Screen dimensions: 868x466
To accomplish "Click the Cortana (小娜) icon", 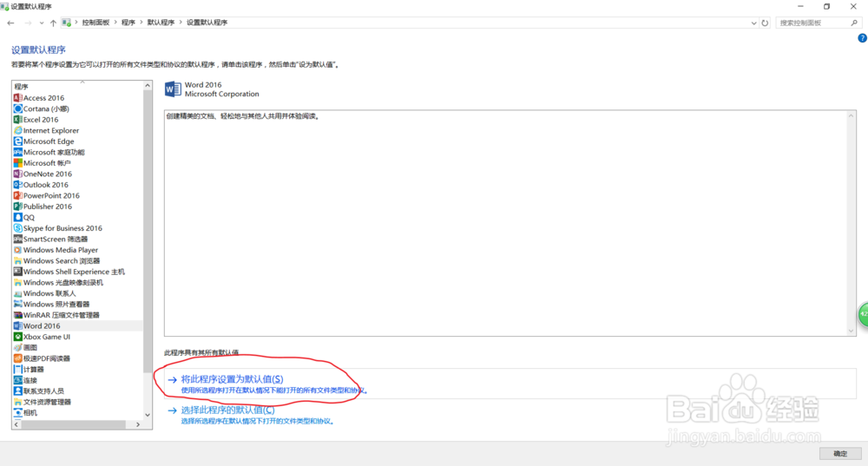I will pos(17,108).
